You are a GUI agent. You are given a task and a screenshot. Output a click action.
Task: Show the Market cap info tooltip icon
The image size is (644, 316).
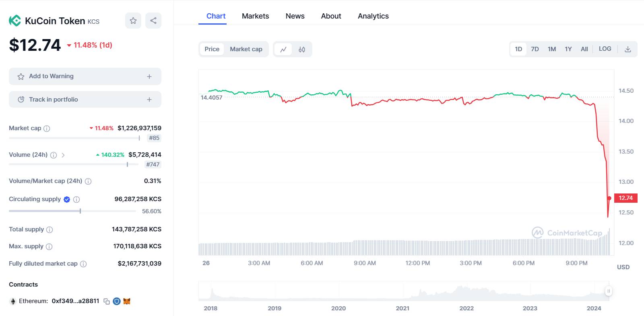tap(47, 129)
